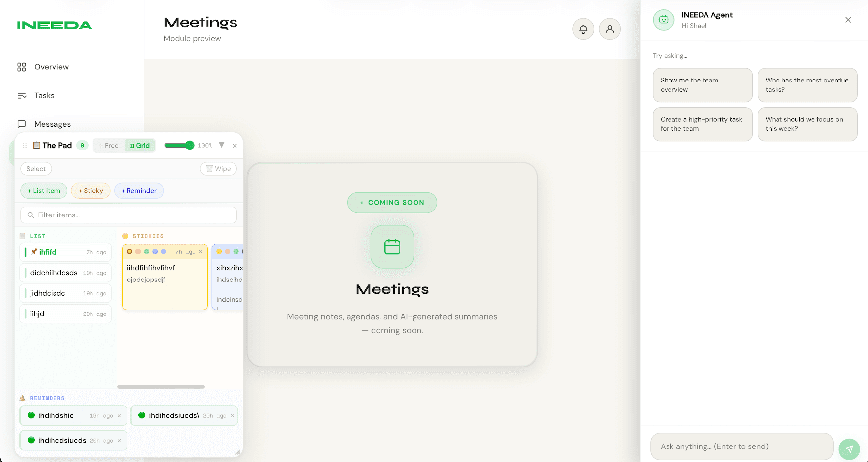The image size is (868, 462).
Task: Switch The Pad to Free layout
Action: point(108,146)
